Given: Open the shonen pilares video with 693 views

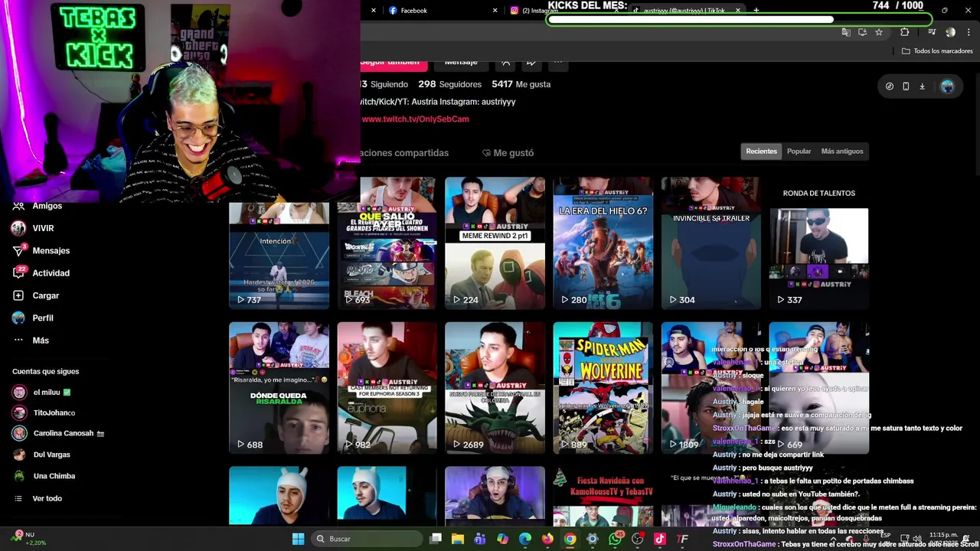Looking at the screenshot, I should tap(387, 243).
